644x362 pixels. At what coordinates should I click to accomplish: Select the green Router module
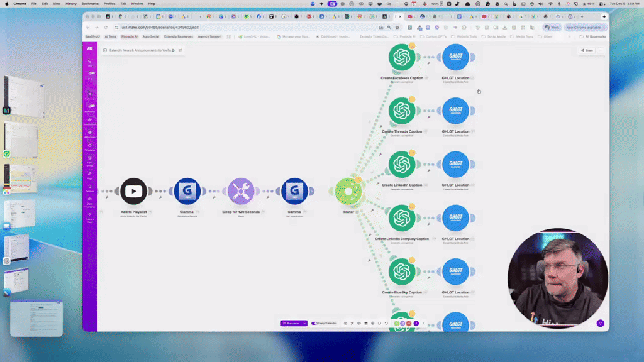[348, 192]
